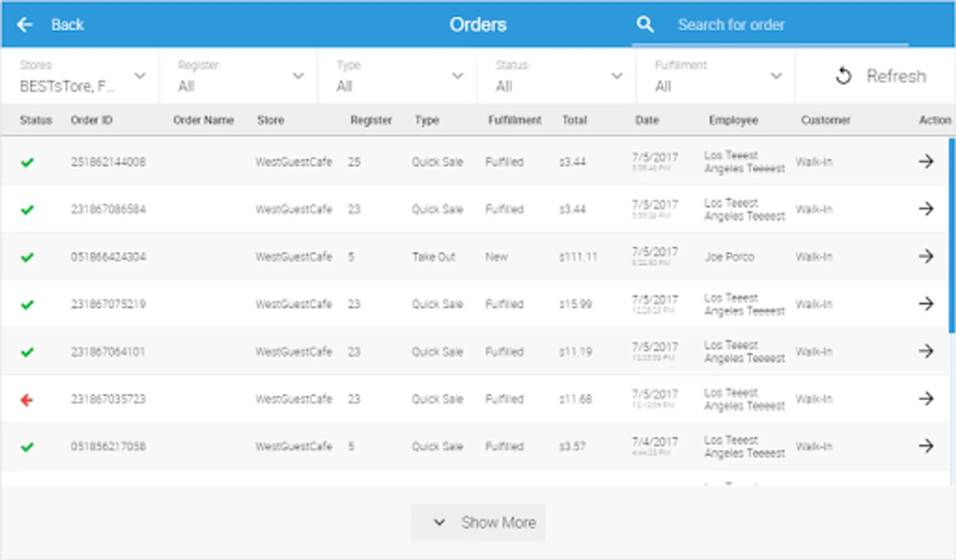Open the Stores filter dropdown
This screenshot has width=956, height=560.
point(140,75)
